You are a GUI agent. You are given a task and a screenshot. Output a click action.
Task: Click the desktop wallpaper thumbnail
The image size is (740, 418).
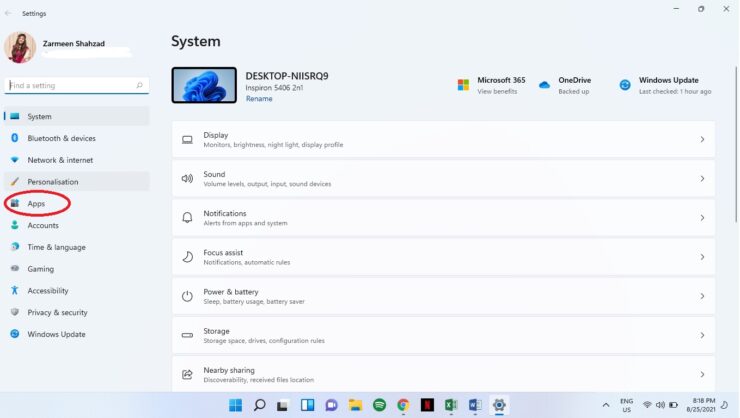[204, 85]
